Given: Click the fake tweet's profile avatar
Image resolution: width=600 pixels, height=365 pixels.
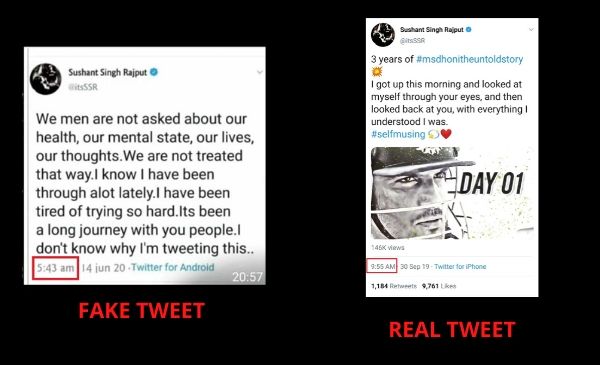Looking at the screenshot, I should point(46,79).
